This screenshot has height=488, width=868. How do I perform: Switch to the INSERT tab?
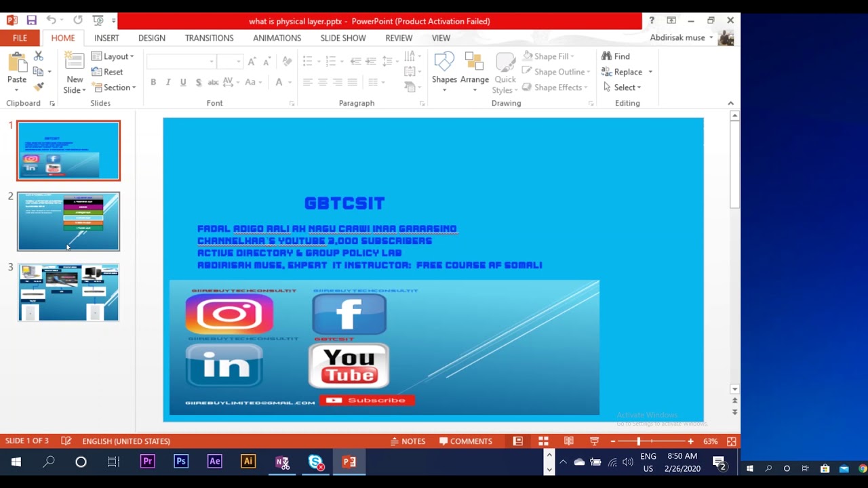point(106,38)
